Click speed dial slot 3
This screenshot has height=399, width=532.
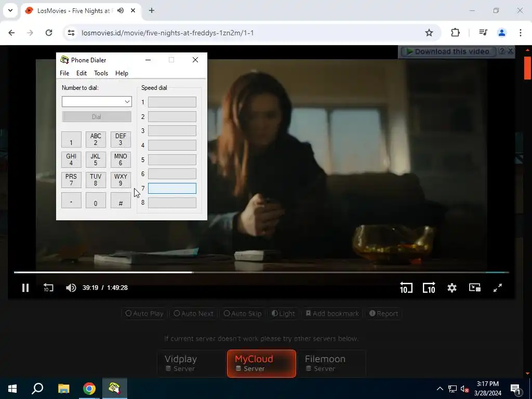tap(172, 130)
